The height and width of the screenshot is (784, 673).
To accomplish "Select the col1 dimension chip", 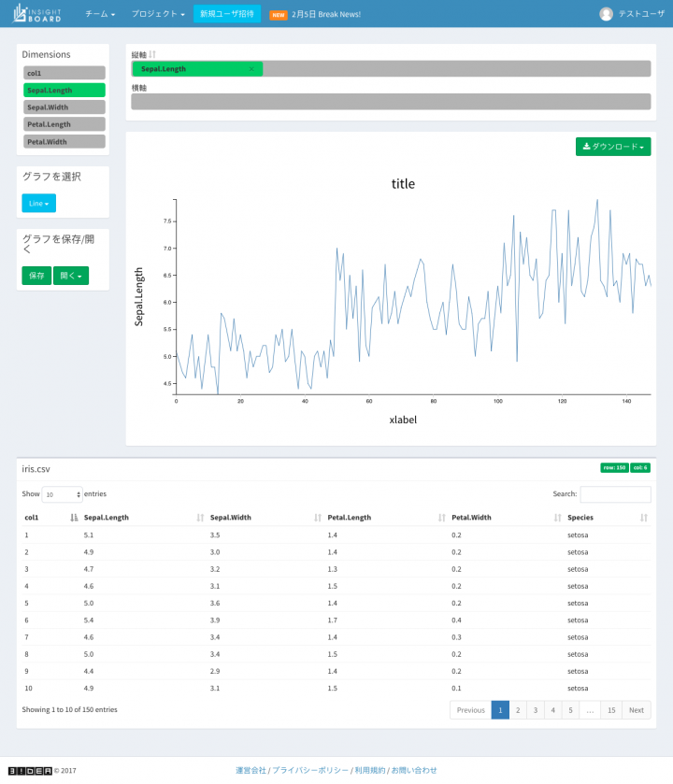I will (x=64, y=73).
